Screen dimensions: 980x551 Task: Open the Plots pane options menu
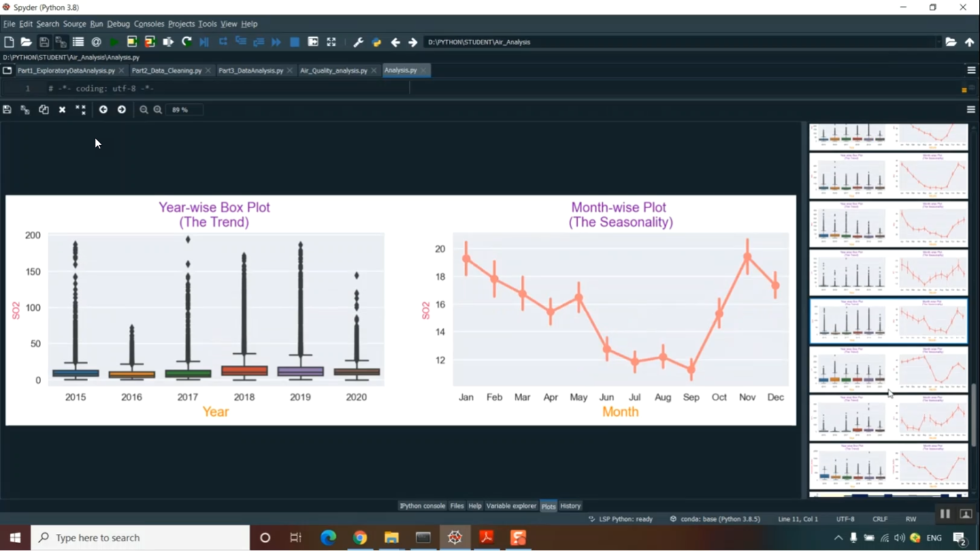tap(971, 110)
